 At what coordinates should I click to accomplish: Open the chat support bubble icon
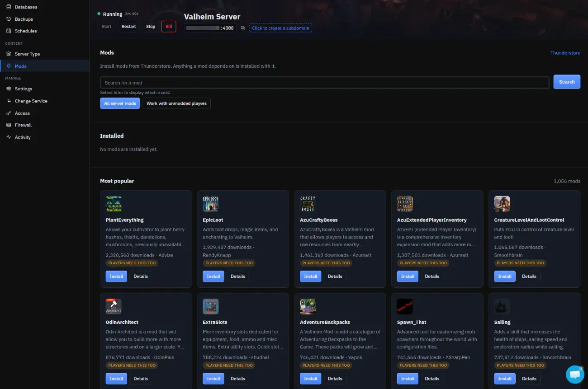[x=575, y=374]
